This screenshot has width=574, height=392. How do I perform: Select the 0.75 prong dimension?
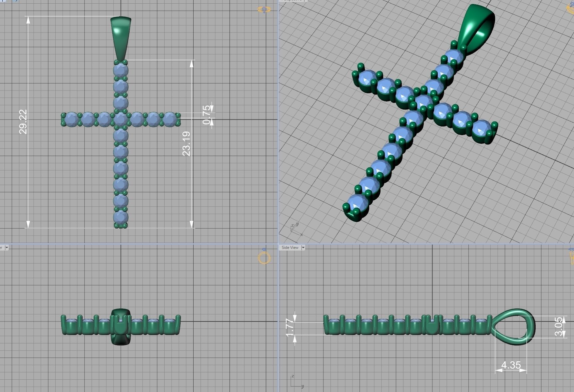pyautogui.click(x=207, y=115)
